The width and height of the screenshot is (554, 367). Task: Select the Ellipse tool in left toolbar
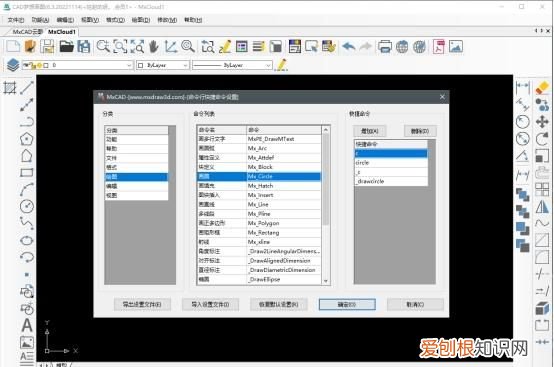[27, 241]
